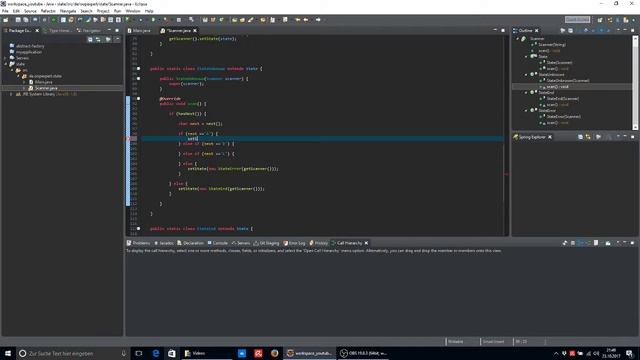
Task: Open the Navigate menu
Action: click(68, 11)
